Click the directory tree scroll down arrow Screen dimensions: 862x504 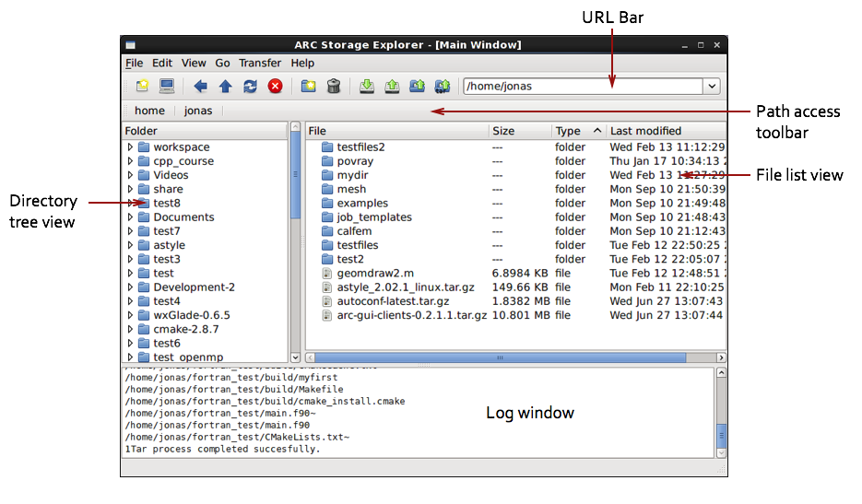(x=295, y=357)
